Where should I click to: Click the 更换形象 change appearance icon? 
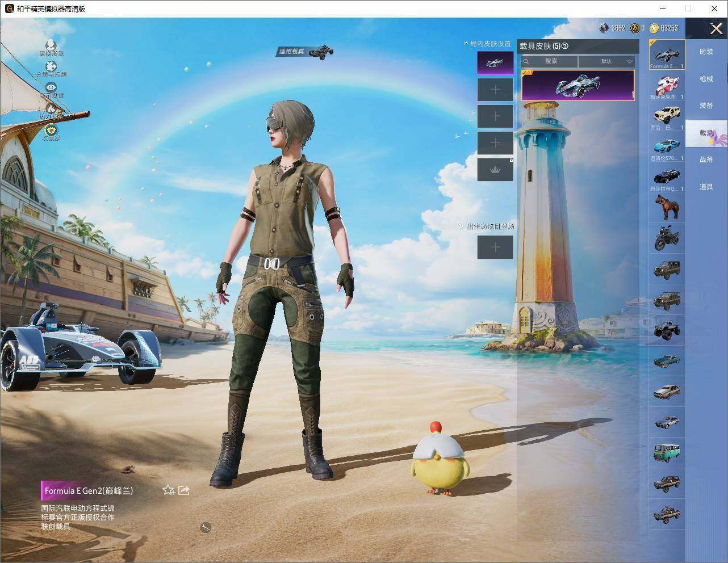[51, 44]
